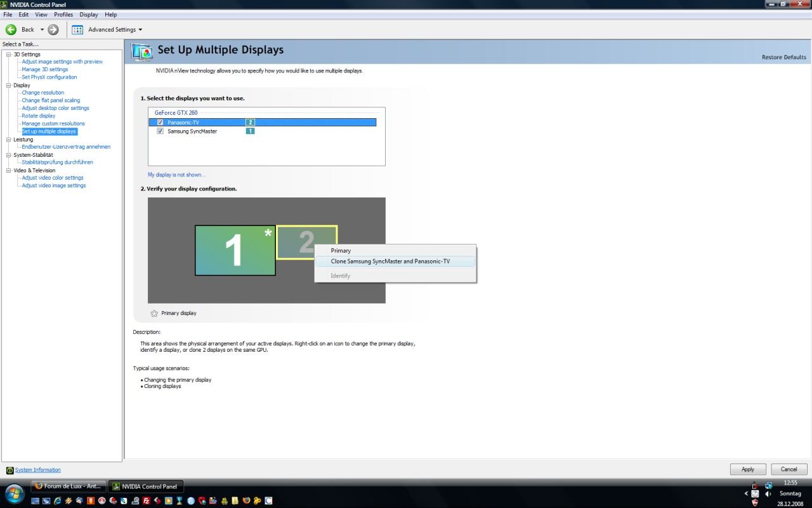Choose Identify in the context menu
Viewport: 812px width, 508px height.
coord(395,276)
